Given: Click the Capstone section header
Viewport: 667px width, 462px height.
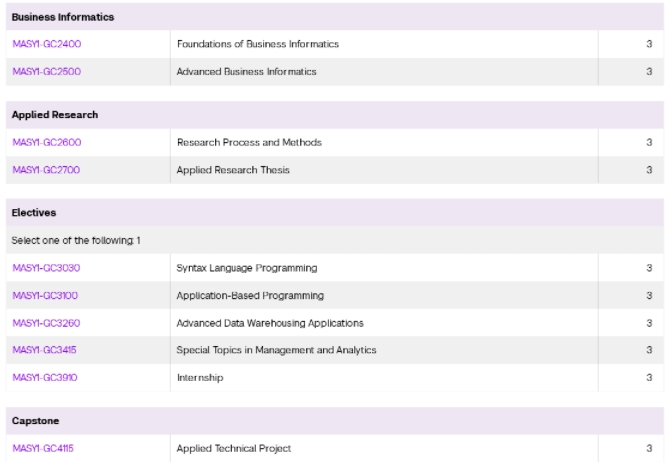Looking at the screenshot, I should [36, 421].
